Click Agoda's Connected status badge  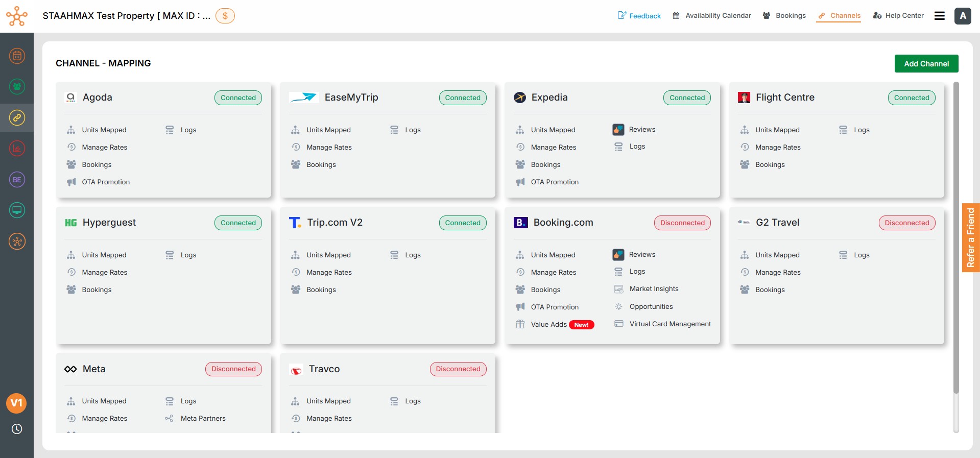click(238, 98)
